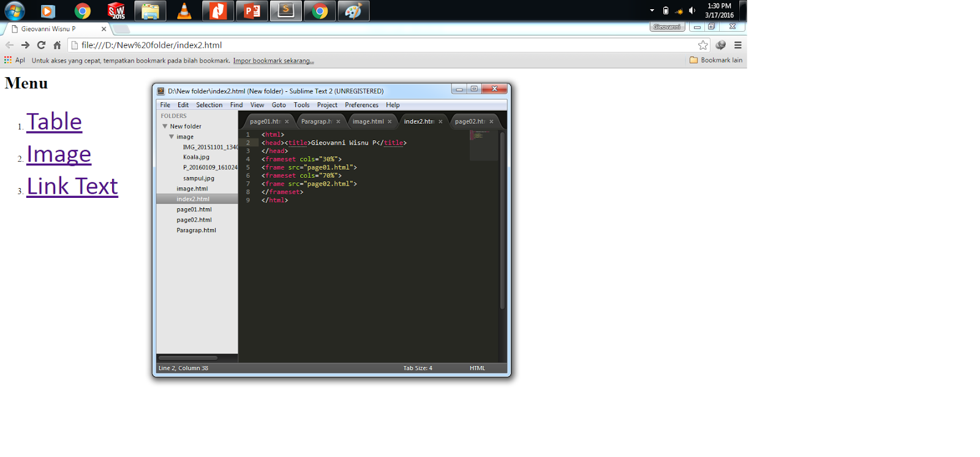The width and height of the screenshot is (980, 457).
Task: Open the Preferences menu
Action: (361, 105)
